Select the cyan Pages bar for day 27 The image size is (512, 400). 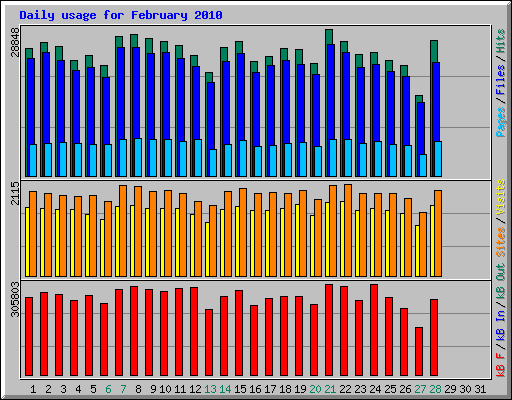[x=423, y=165]
